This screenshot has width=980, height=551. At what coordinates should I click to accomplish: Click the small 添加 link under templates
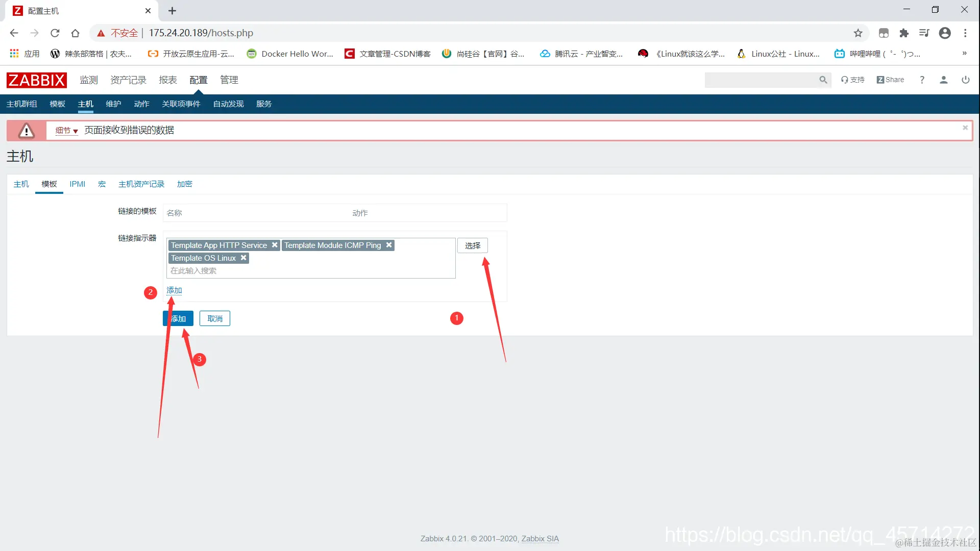(x=174, y=290)
